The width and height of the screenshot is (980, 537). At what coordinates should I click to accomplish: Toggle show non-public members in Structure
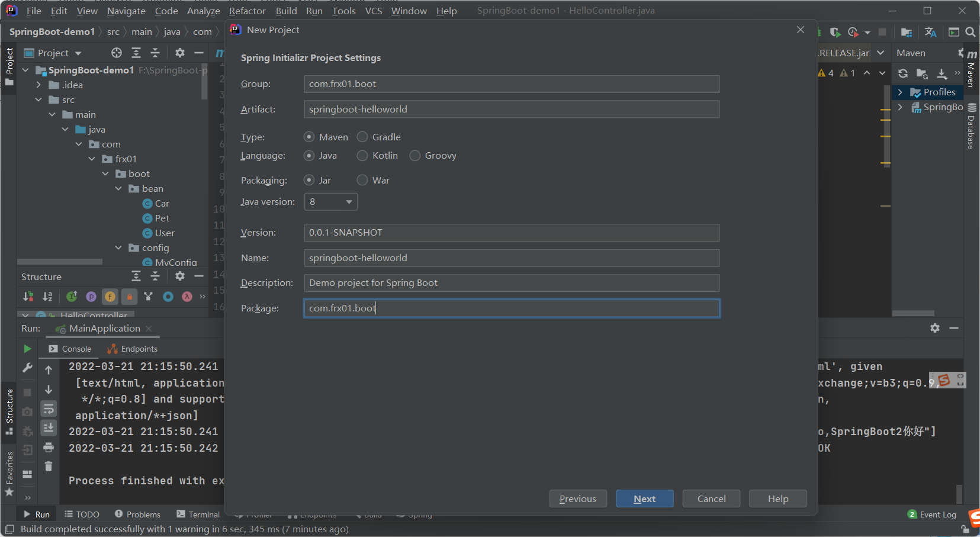click(130, 296)
